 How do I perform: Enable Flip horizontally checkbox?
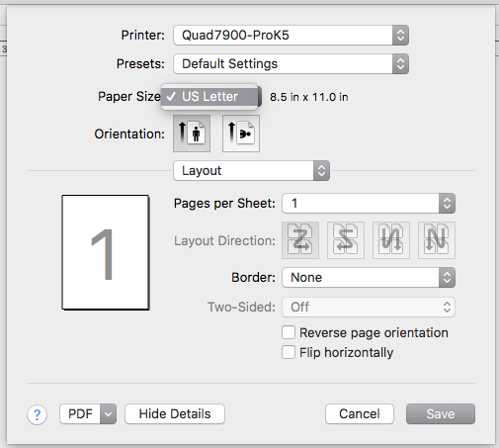pyautogui.click(x=289, y=352)
